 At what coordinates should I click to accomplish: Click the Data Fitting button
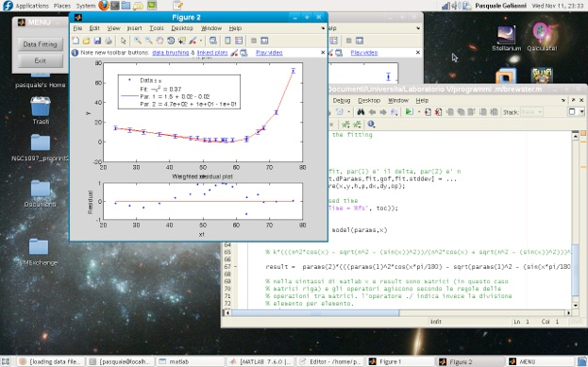(41, 44)
